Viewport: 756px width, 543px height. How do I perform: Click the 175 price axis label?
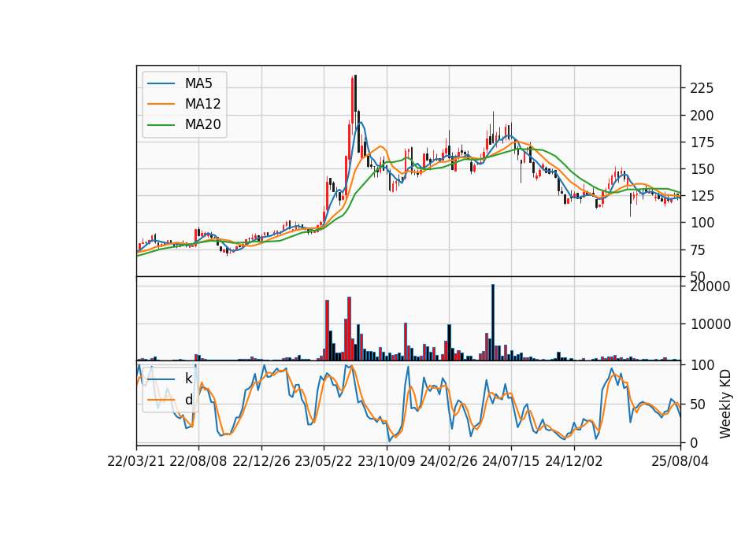pyautogui.click(x=702, y=142)
